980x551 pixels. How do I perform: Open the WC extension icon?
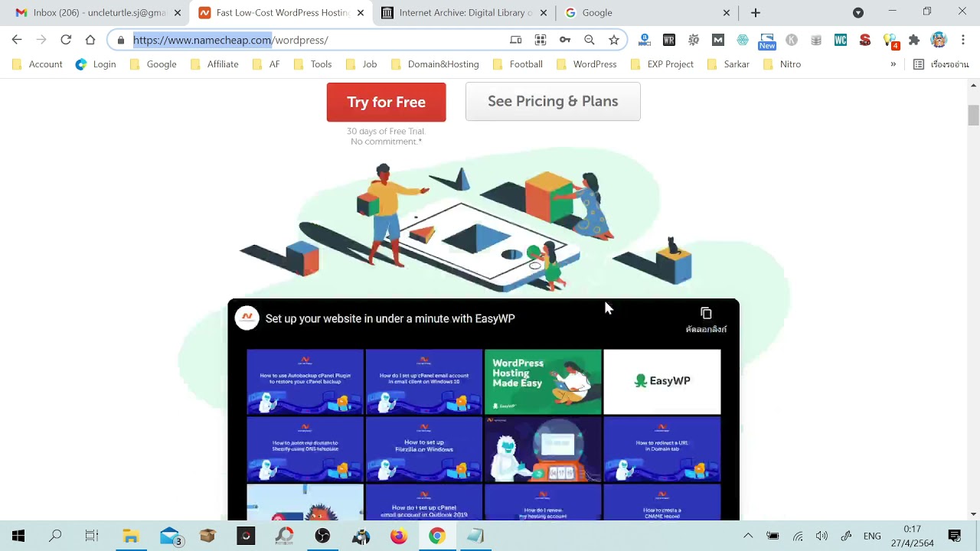tap(841, 40)
